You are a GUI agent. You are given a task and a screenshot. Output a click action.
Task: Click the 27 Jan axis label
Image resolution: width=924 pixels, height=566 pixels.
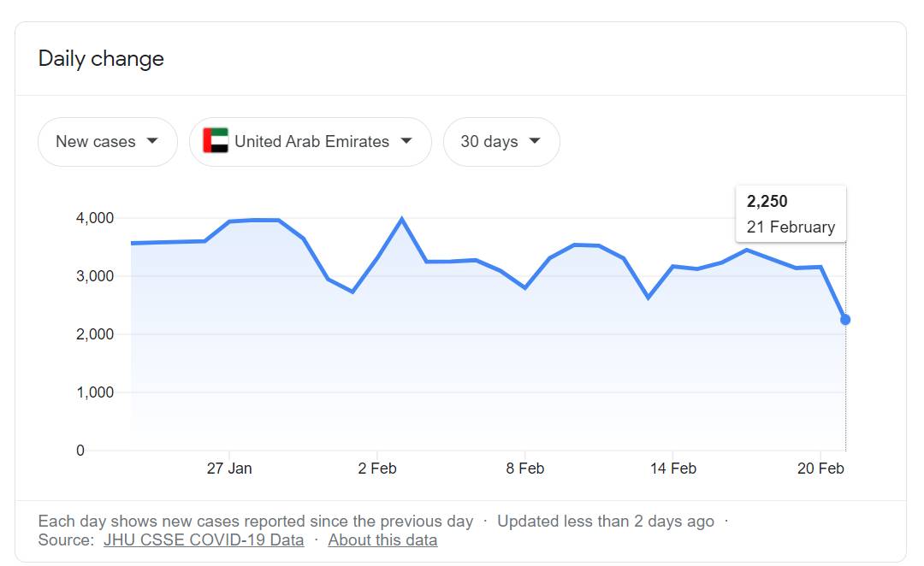coord(228,469)
